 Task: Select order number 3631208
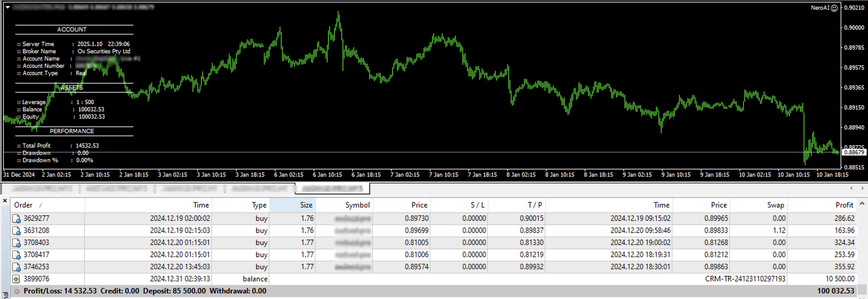36,231
